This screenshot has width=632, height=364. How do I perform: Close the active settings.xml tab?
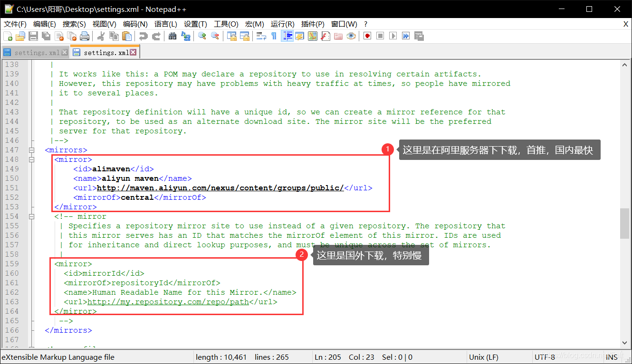tap(133, 52)
